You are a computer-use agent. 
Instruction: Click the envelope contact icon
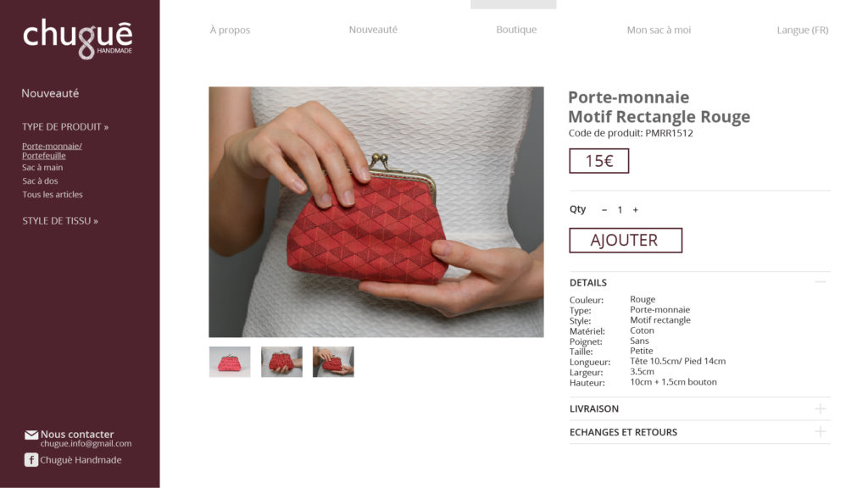tap(31, 435)
